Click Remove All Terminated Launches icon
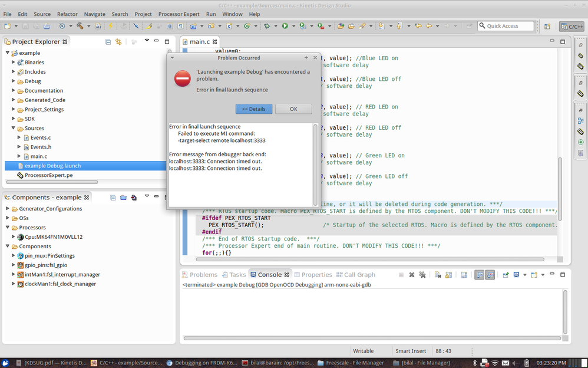 [x=422, y=275]
